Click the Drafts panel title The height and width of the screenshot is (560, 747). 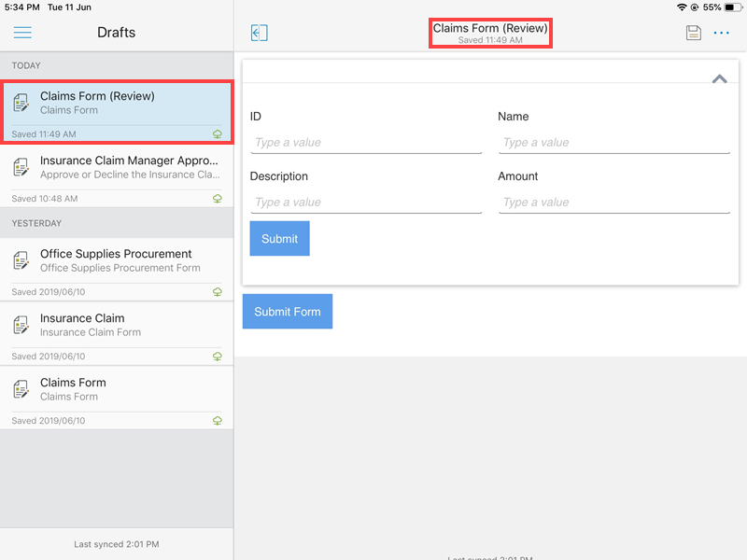[116, 33]
